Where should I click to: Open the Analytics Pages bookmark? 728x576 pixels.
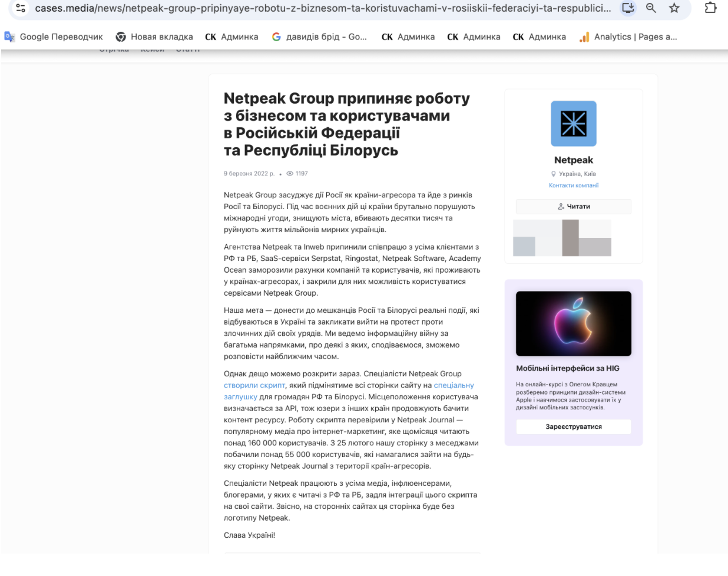tap(628, 37)
